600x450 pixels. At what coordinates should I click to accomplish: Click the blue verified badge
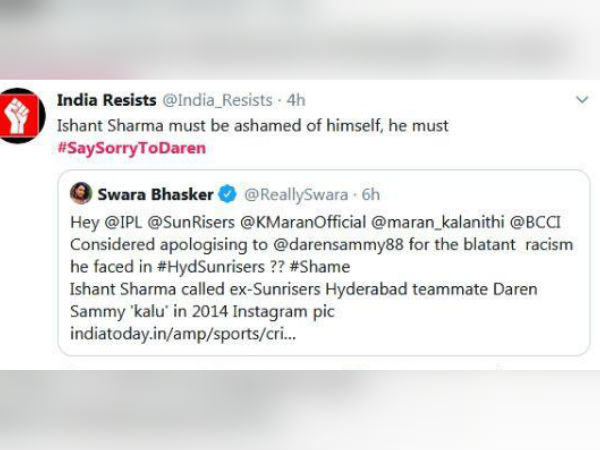pos(227,193)
